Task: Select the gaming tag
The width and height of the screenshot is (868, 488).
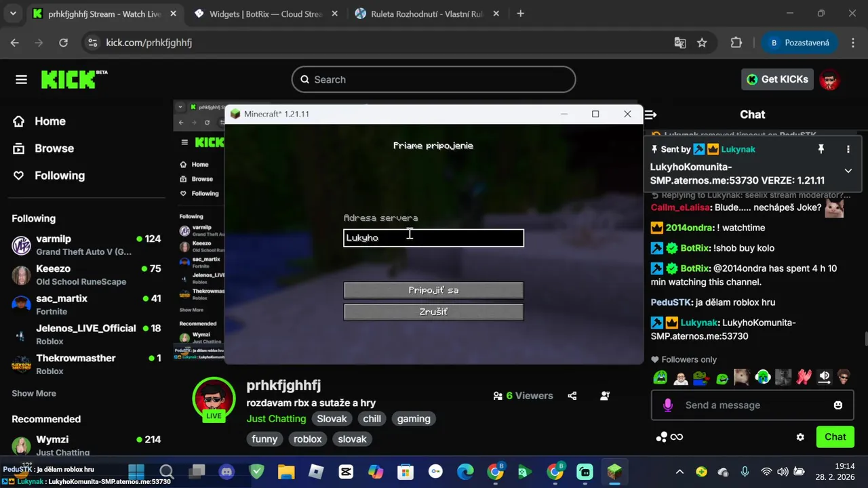Action: click(x=414, y=419)
